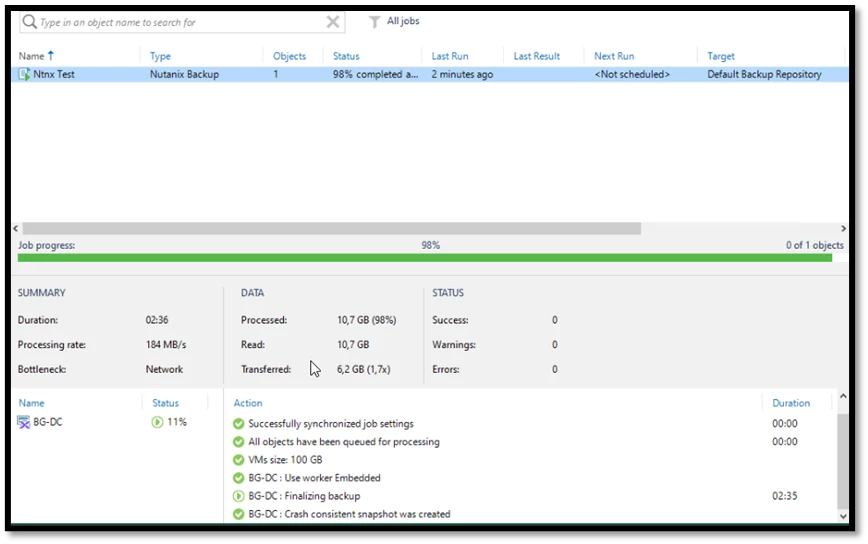This screenshot has width=868, height=544.
Task: Click the horizontal scrollbar left arrow
Action: pos(16,229)
